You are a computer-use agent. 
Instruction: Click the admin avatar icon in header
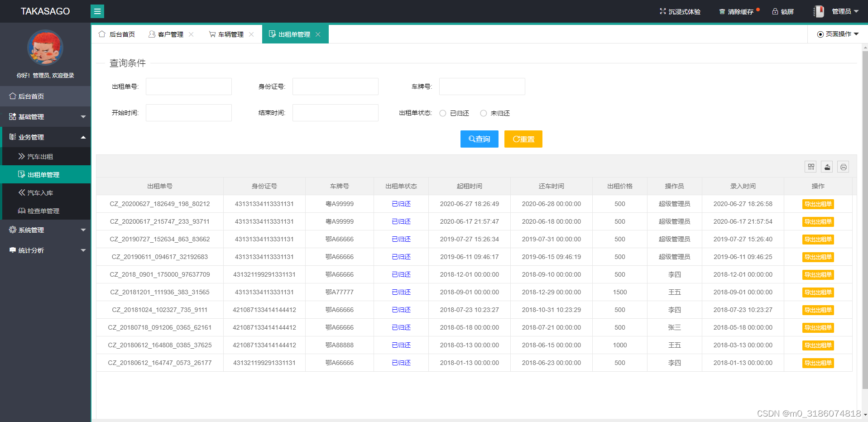coord(819,11)
